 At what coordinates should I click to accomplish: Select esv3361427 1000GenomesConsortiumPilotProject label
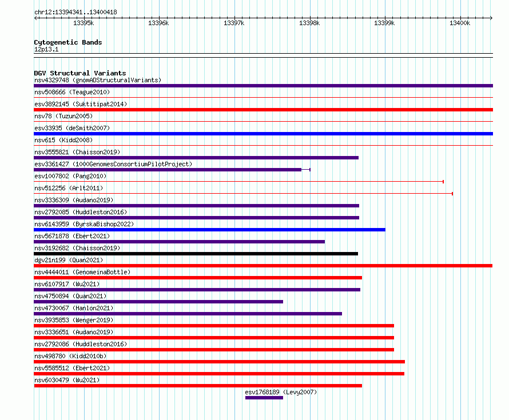click(x=113, y=164)
